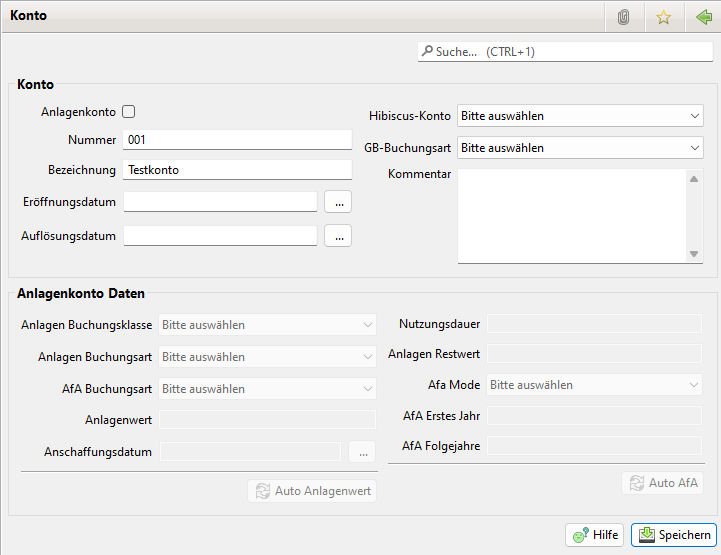Image resolution: width=721 pixels, height=555 pixels.
Task: Open the Anlagen Buchungsklasse dropdown
Action: pyautogui.click(x=267, y=325)
